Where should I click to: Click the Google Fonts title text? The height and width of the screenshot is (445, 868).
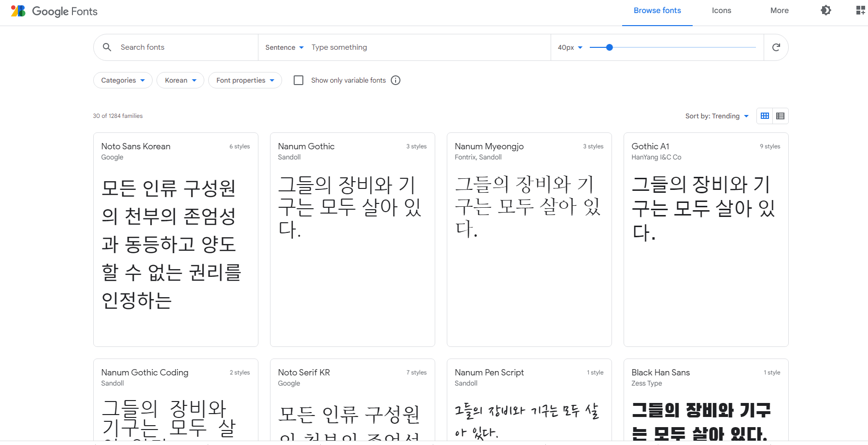(65, 11)
